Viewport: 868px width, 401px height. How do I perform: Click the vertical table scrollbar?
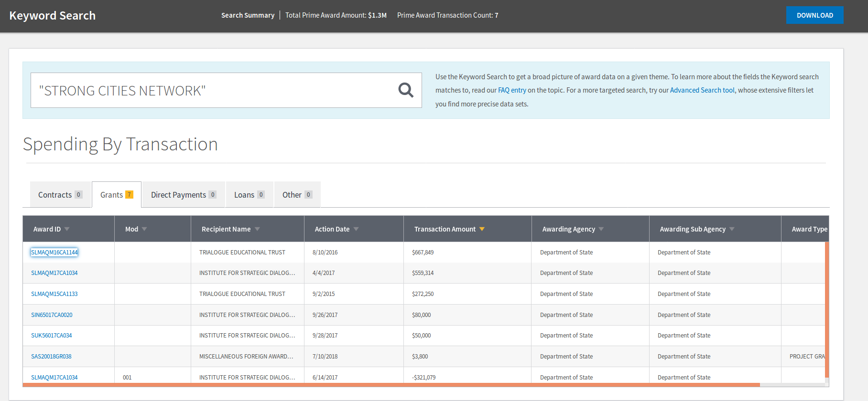pyautogui.click(x=827, y=310)
